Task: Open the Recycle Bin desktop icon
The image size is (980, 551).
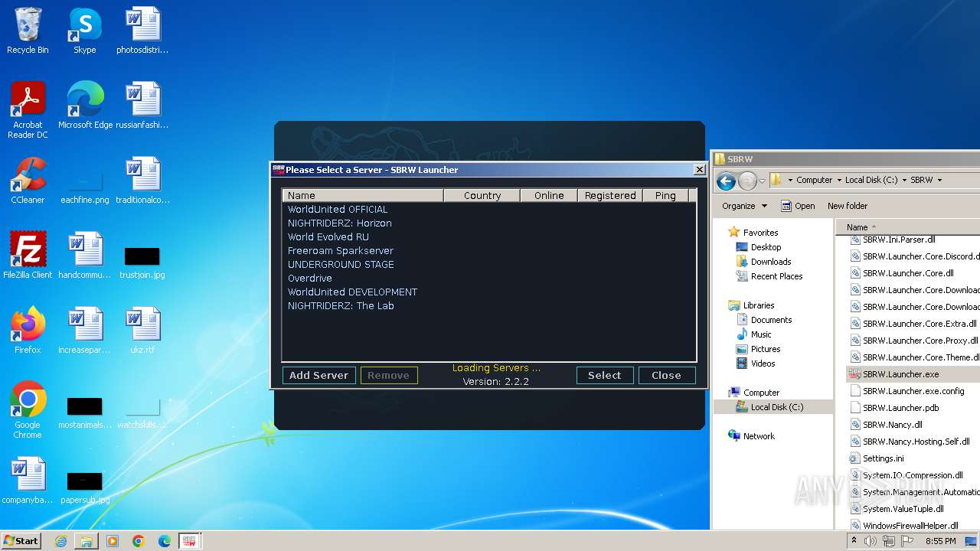Action: click(x=28, y=31)
